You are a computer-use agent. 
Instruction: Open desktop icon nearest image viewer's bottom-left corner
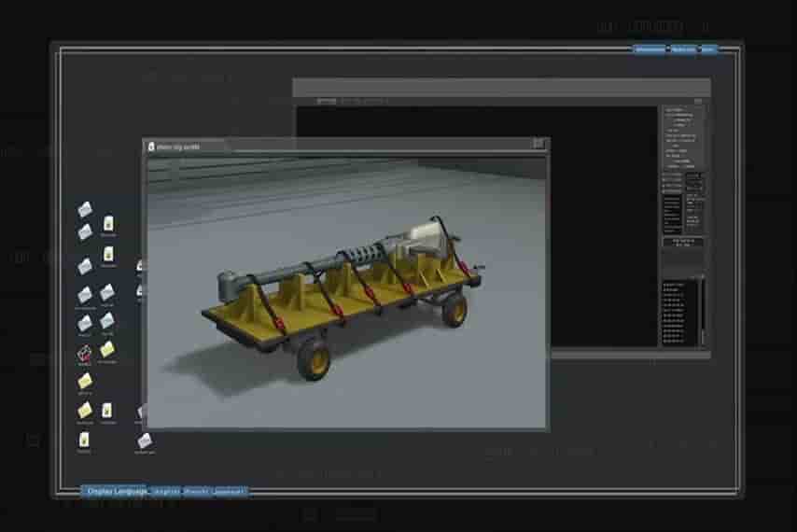144,441
